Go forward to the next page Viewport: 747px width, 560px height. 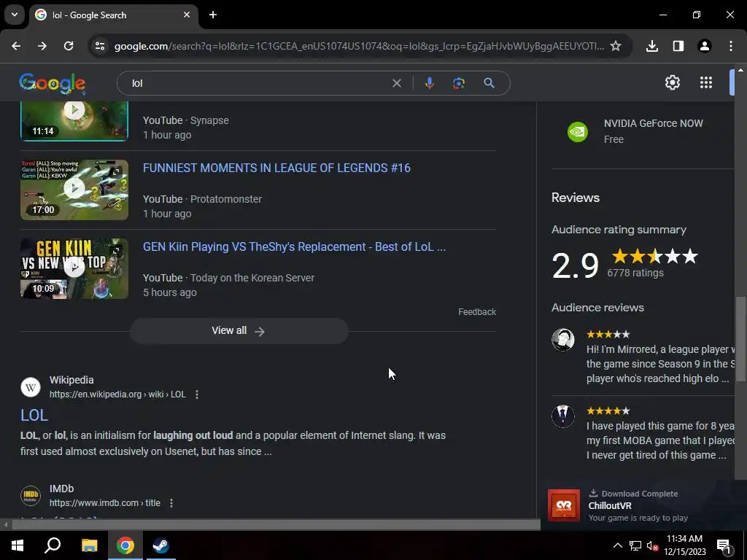coord(42,46)
